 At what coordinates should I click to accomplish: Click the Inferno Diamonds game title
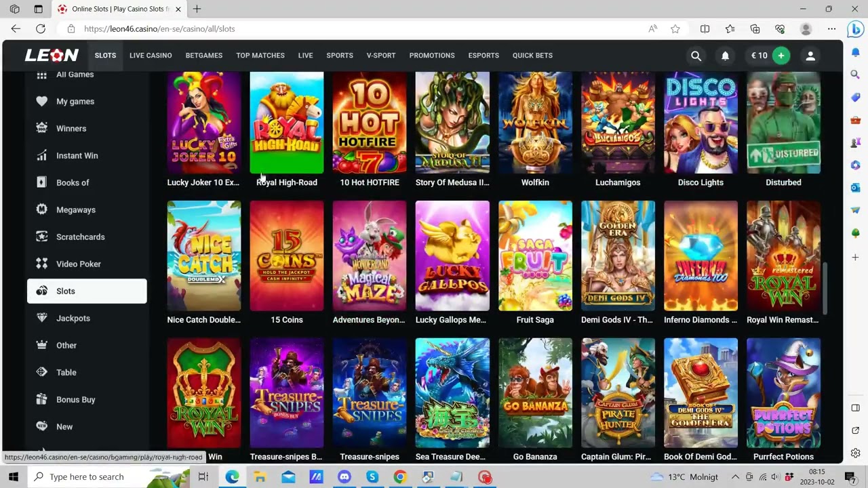tap(701, 320)
